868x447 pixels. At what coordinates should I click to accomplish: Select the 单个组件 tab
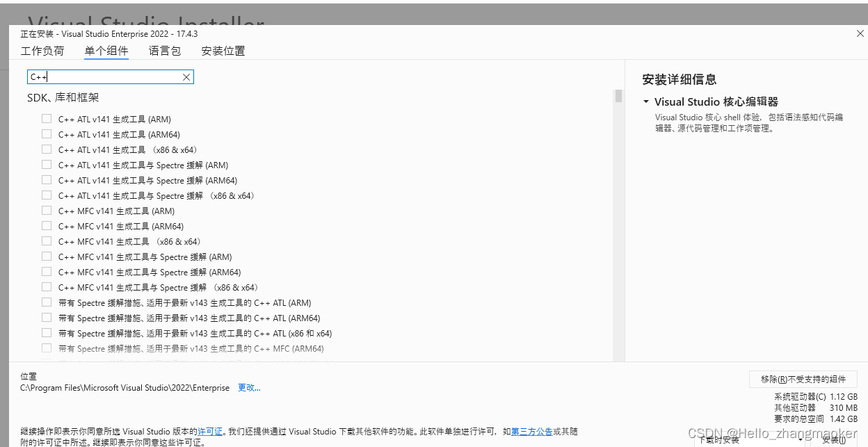106,51
